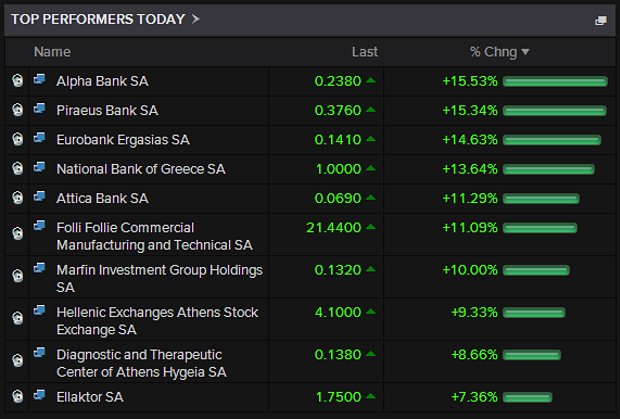Open Alpha Bank SA quote

click(x=102, y=81)
